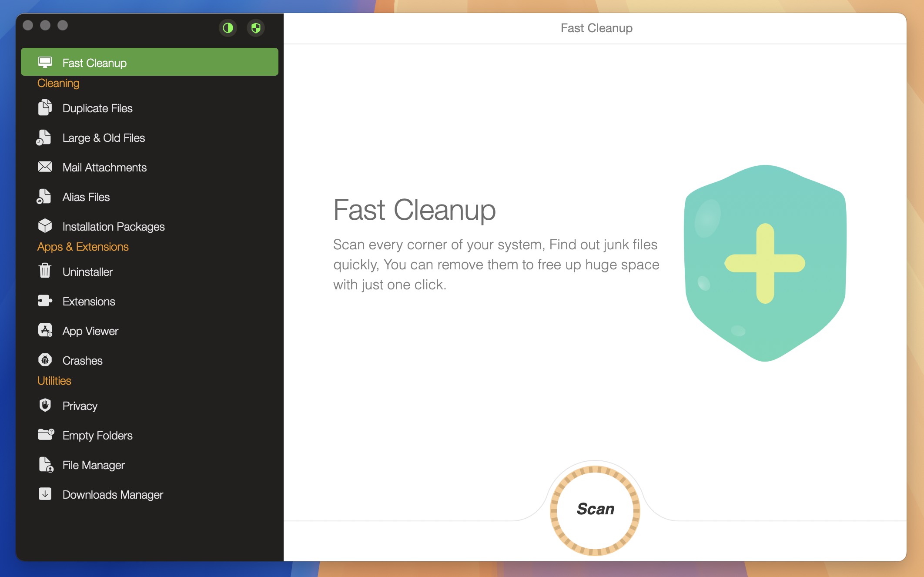Click the Fast Cleanup sidebar icon
The width and height of the screenshot is (924, 577).
tap(44, 62)
